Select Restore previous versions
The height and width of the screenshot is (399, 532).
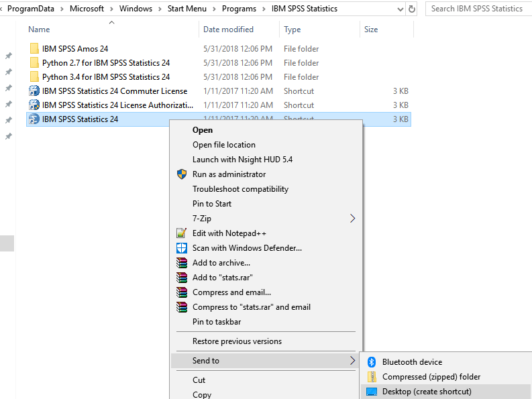(x=237, y=341)
